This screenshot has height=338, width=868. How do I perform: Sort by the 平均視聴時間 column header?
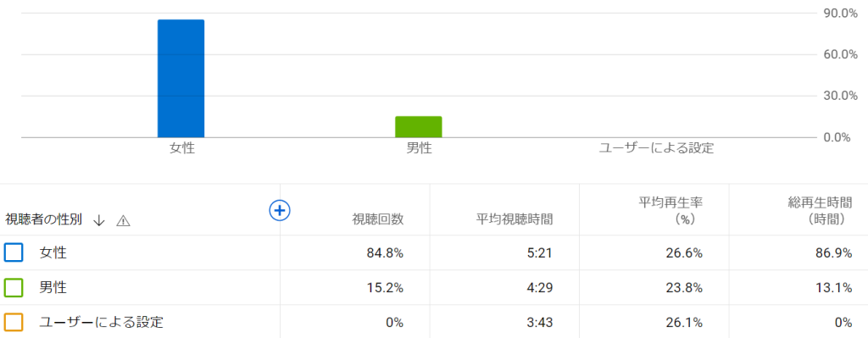pos(515,219)
